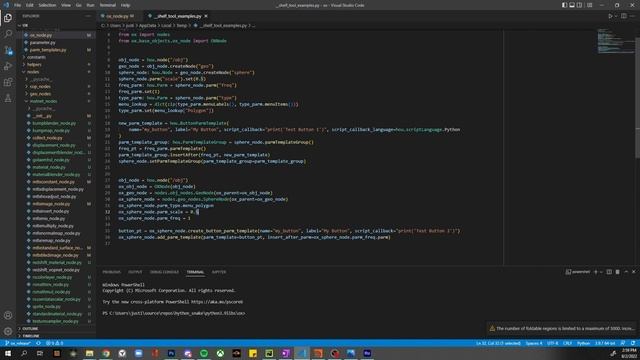
Task: Open the Extensions view
Action: click(x=8, y=82)
